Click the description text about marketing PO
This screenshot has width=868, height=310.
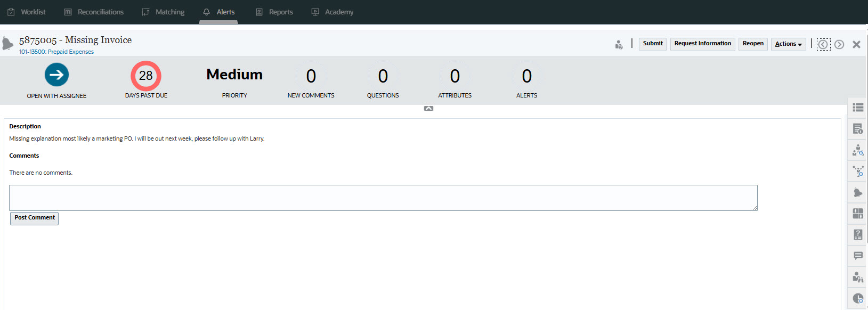[137, 138]
